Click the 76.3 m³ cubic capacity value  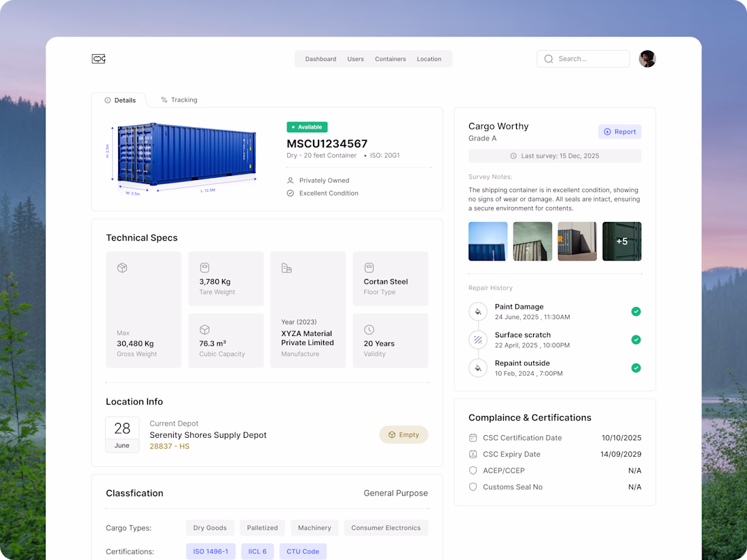click(213, 343)
